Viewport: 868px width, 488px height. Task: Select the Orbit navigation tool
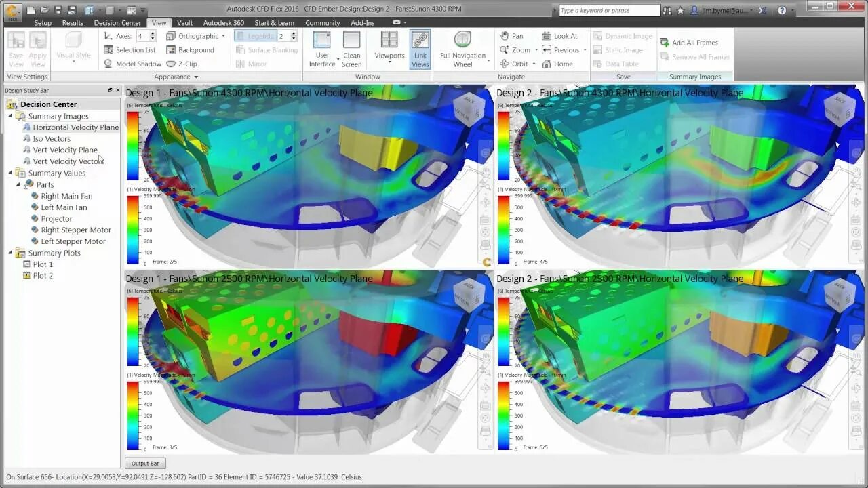[514, 64]
